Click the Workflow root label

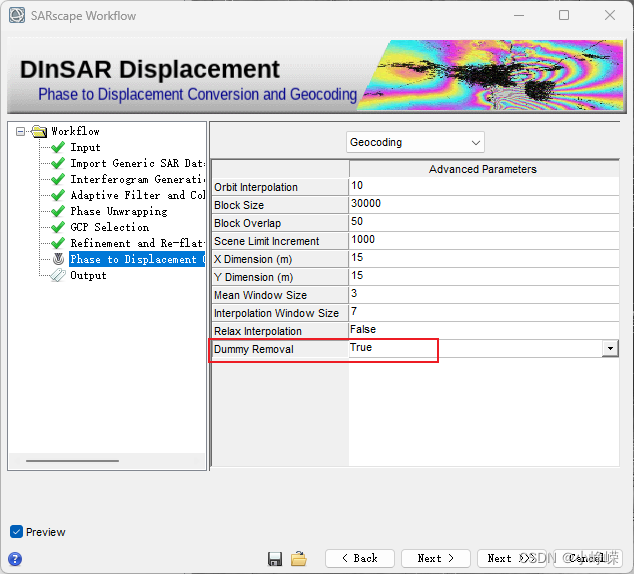[75, 131]
